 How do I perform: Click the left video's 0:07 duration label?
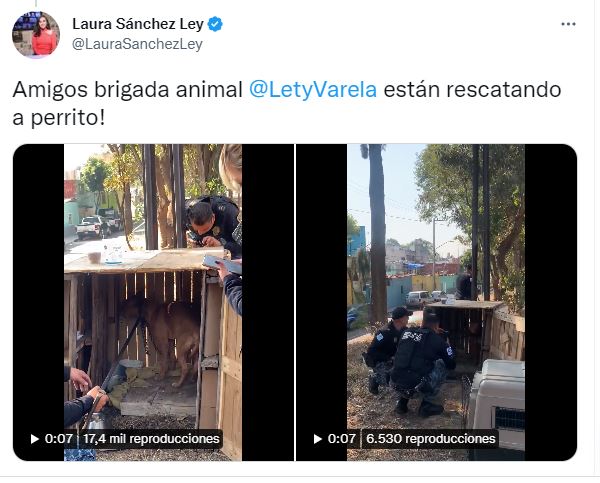click(x=59, y=439)
